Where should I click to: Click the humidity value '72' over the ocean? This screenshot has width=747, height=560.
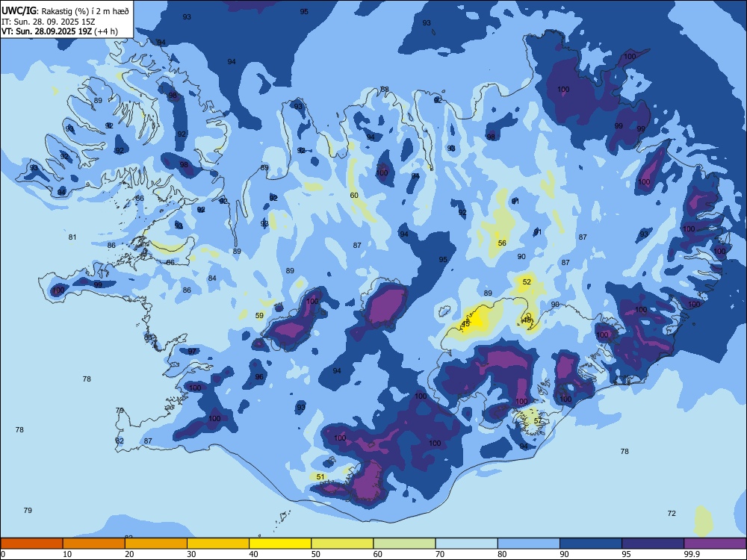coord(672,514)
